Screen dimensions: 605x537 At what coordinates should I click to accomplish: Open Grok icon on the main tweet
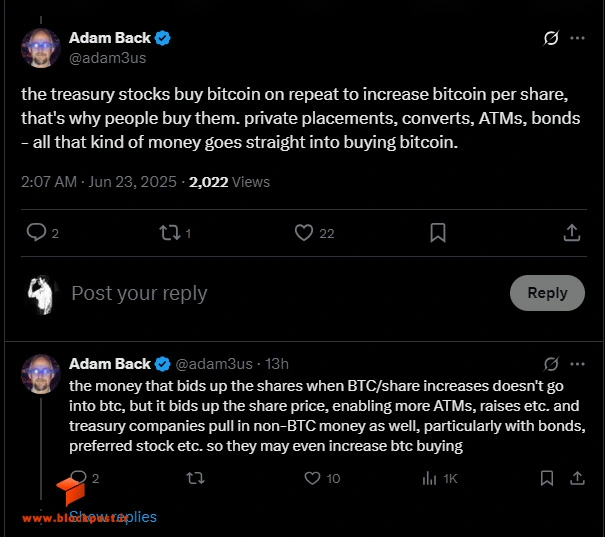pos(551,38)
